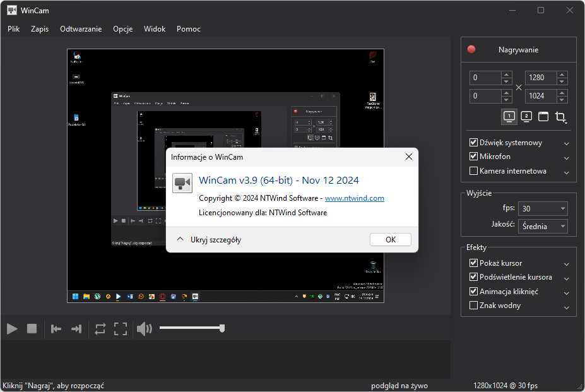Screen dimensions: 585x392
Task: Open File Explorer in previewed taskbar
Action: (86, 297)
